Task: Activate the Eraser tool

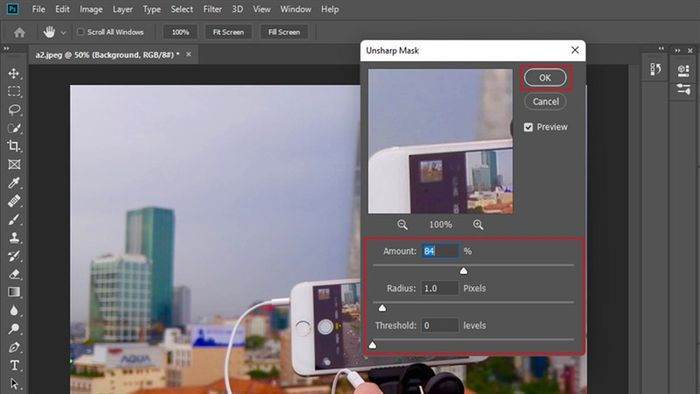Action: coord(14,274)
